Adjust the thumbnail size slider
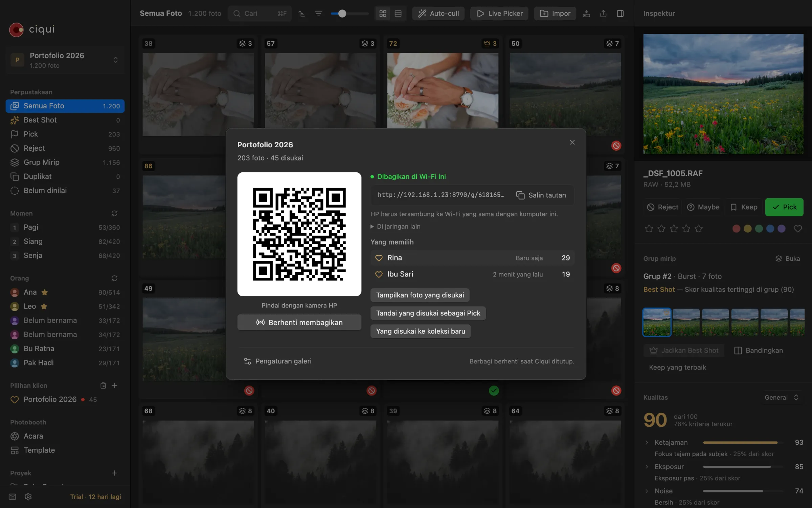This screenshot has width=812, height=508. pyautogui.click(x=349, y=14)
